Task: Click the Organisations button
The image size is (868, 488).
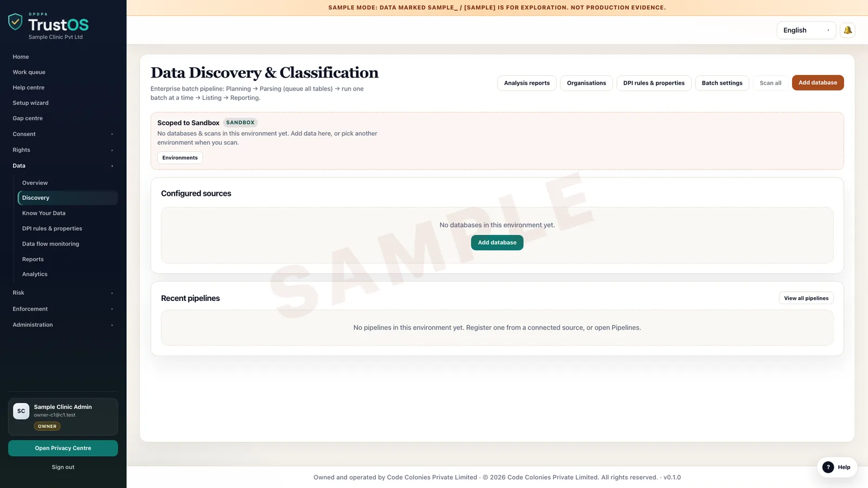Action: coord(586,83)
